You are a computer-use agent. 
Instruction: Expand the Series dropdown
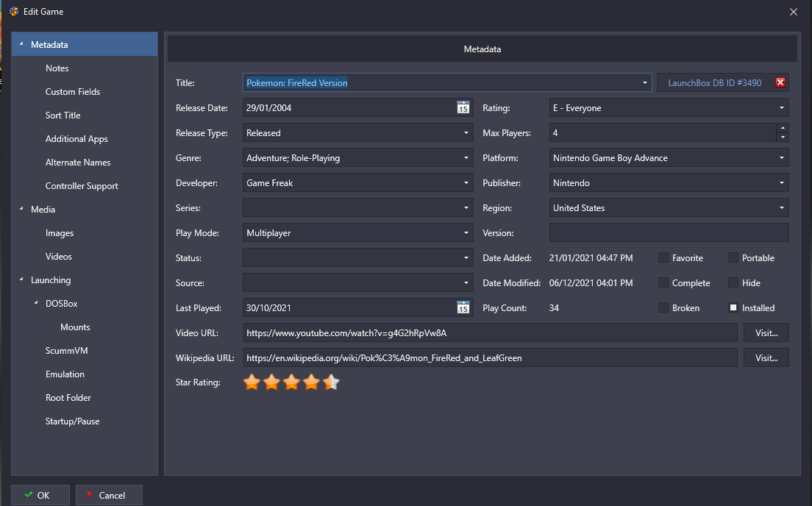pyautogui.click(x=466, y=208)
